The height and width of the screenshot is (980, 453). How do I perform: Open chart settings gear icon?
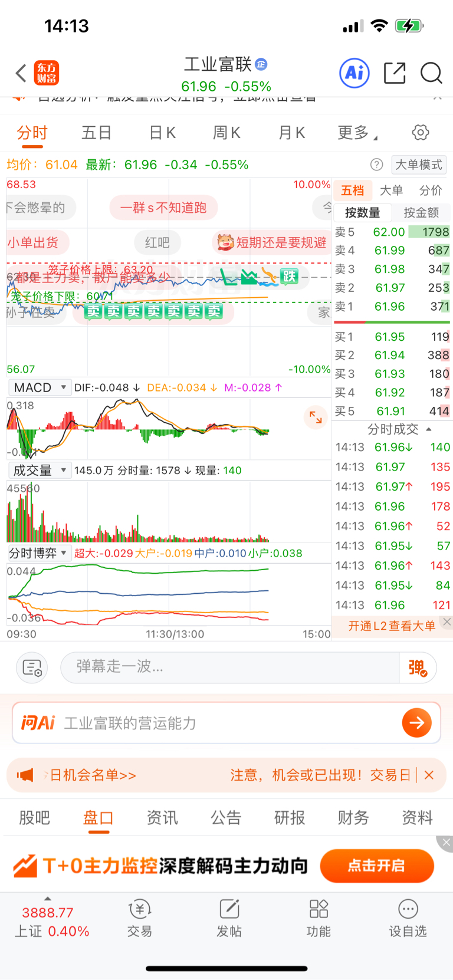[x=421, y=132]
